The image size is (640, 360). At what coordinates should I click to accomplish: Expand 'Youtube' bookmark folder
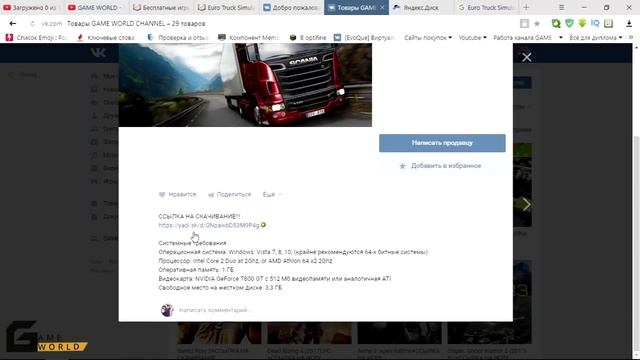pyautogui.click(x=472, y=38)
